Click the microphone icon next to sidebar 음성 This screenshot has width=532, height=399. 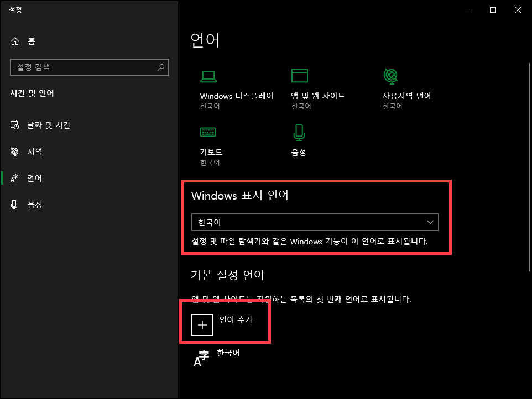pyautogui.click(x=14, y=204)
